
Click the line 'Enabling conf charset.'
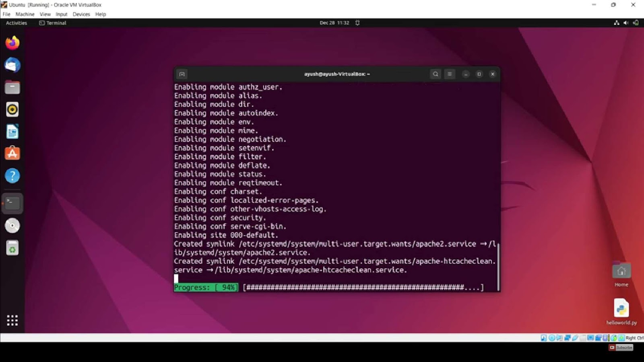pos(218,191)
